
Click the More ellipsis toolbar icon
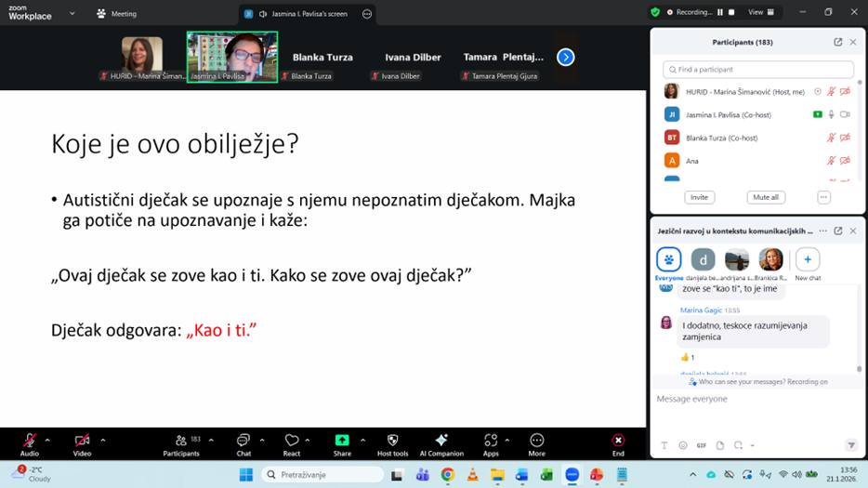pyautogui.click(x=536, y=440)
